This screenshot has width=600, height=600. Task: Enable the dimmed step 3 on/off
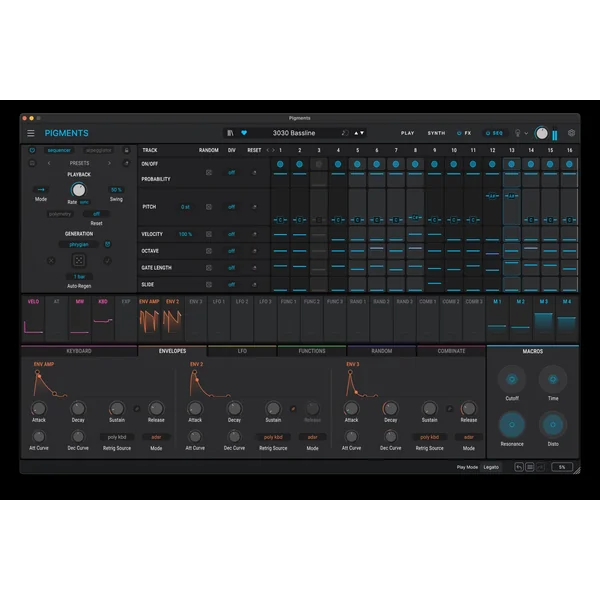[x=319, y=164]
